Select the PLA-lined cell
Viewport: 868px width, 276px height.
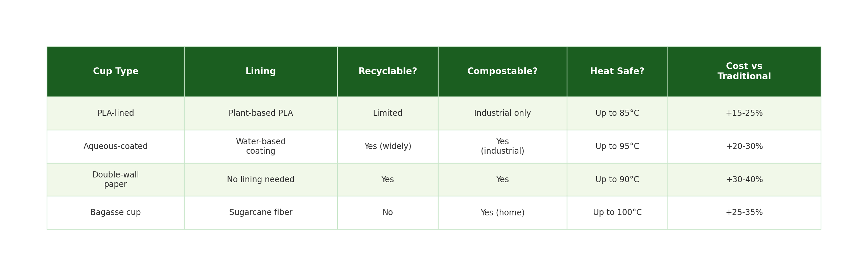(x=116, y=113)
